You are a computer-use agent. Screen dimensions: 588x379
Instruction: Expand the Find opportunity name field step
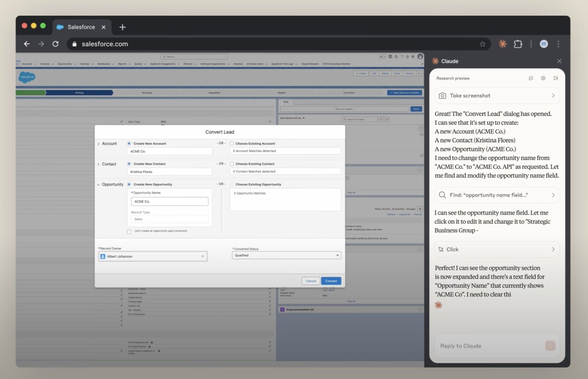pos(553,195)
